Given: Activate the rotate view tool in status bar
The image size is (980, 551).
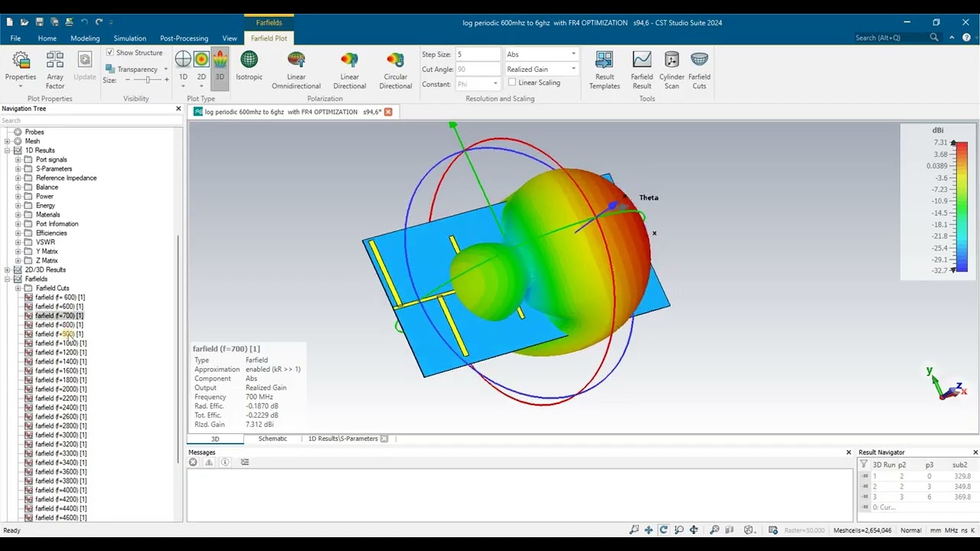Looking at the screenshot, I should tap(664, 530).
